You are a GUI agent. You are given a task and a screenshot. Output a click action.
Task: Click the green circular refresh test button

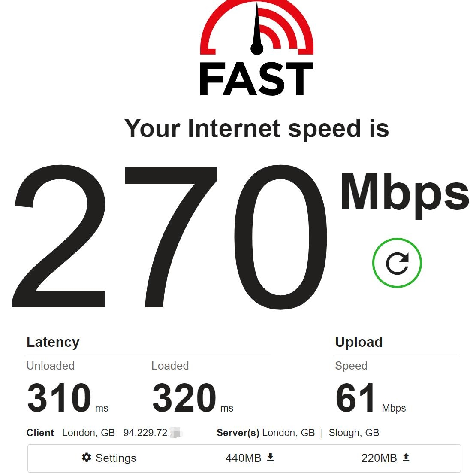coord(397,263)
